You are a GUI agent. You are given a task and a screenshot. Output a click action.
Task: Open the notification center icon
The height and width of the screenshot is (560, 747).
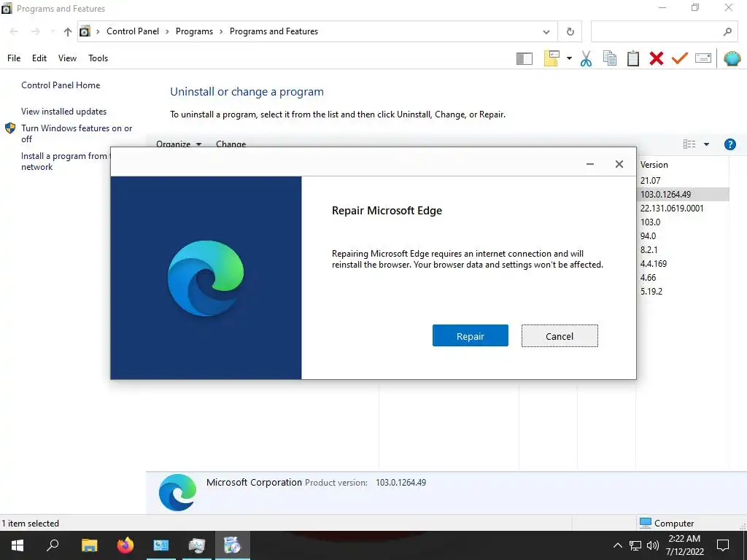click(x=723, y=545)
